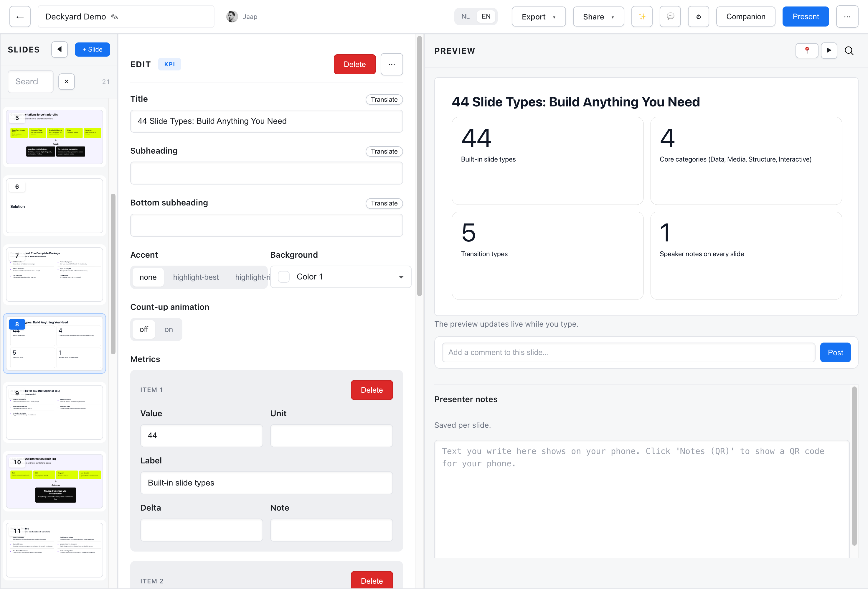Click the slide count 21 label
Screen dimensions: 868x589
point(106,82)
